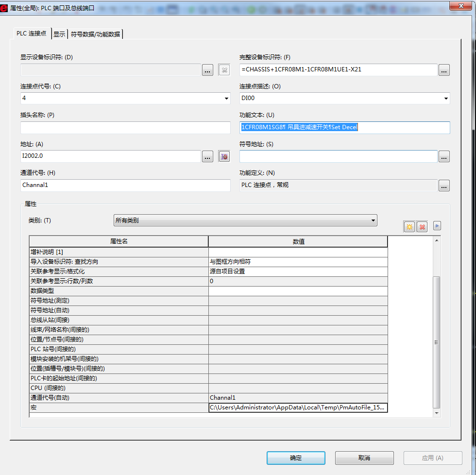This screenshot has width=476, height=475.
Task: Open the 符号数据/功能数据 tab
Action: [x=95, y=34]
